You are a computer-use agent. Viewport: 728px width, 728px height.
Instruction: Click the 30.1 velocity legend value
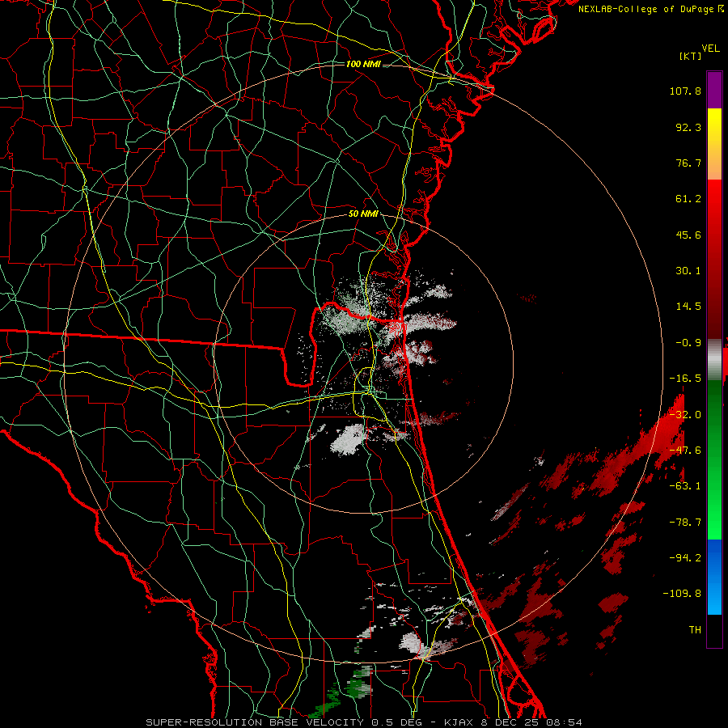pos(688,271)
